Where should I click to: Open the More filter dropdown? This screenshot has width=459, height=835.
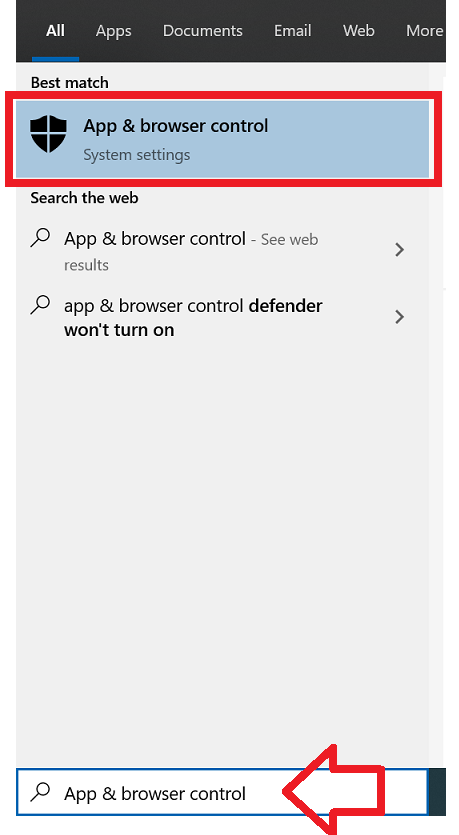(424, 31)
